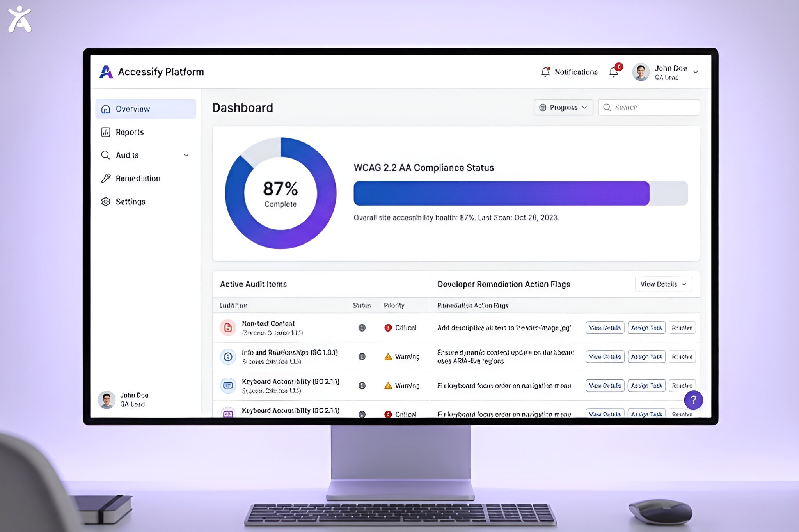This screenshot has width=799, height=532.
Task: Click Assign Task for the alt text flag
Action: point(646,328)
